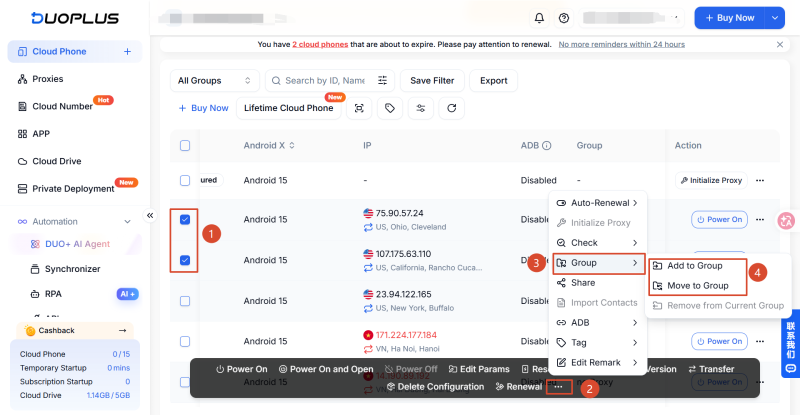Click Edit Params in the action bar
The image size is (800, 415).
[x=479, y=369]
